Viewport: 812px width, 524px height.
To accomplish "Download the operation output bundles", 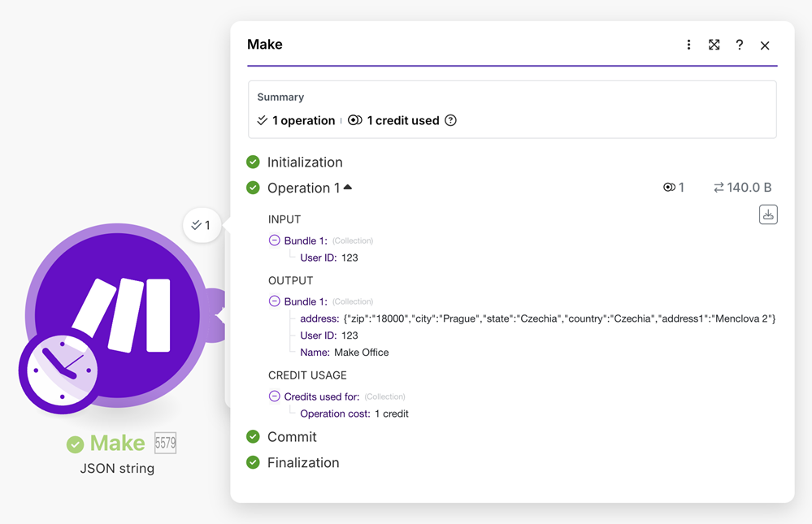I will [768, 214].
